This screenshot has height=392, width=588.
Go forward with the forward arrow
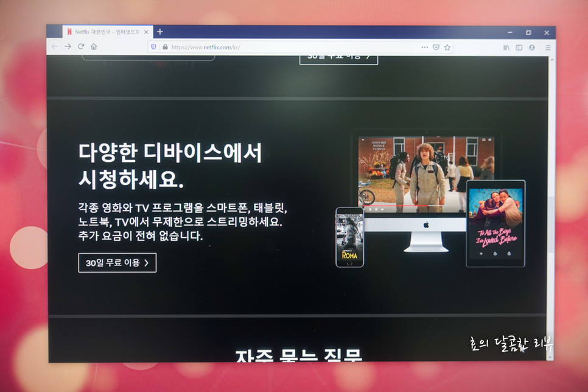(68, 46)
